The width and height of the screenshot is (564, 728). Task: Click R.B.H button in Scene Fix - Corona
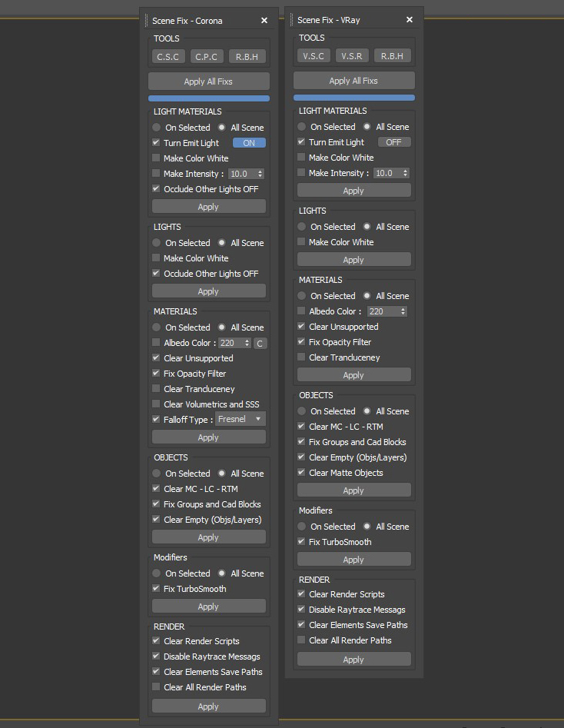click(x=247, y=57)
